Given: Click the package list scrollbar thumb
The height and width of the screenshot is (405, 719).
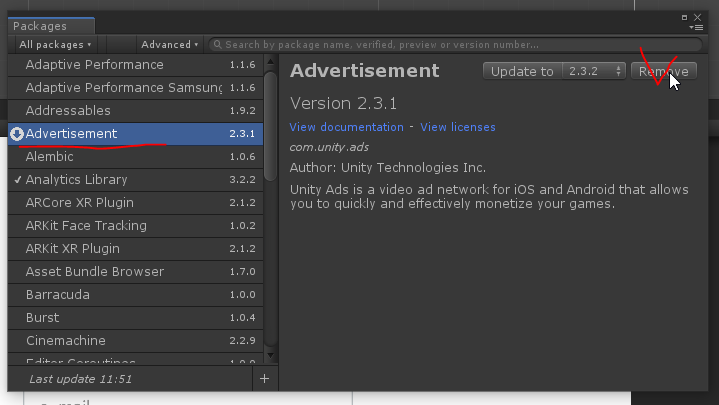Looking at the screenshot, I should click(x=271, y=126).
